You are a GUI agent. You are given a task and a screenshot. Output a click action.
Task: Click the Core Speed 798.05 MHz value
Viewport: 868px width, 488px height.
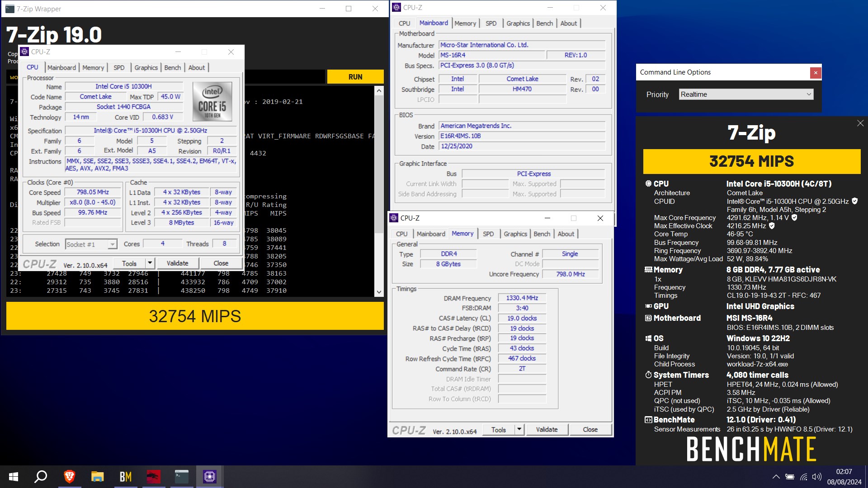[x=93, y=192]
